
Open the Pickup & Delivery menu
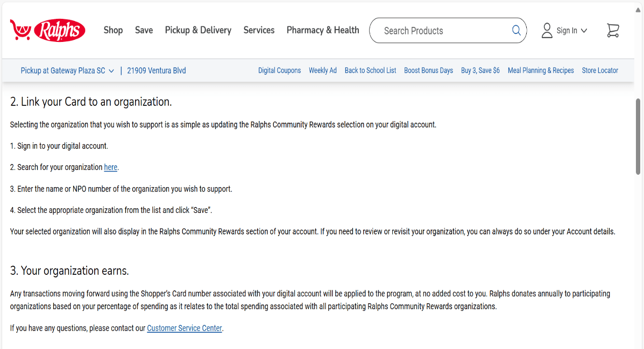point(198,30)
